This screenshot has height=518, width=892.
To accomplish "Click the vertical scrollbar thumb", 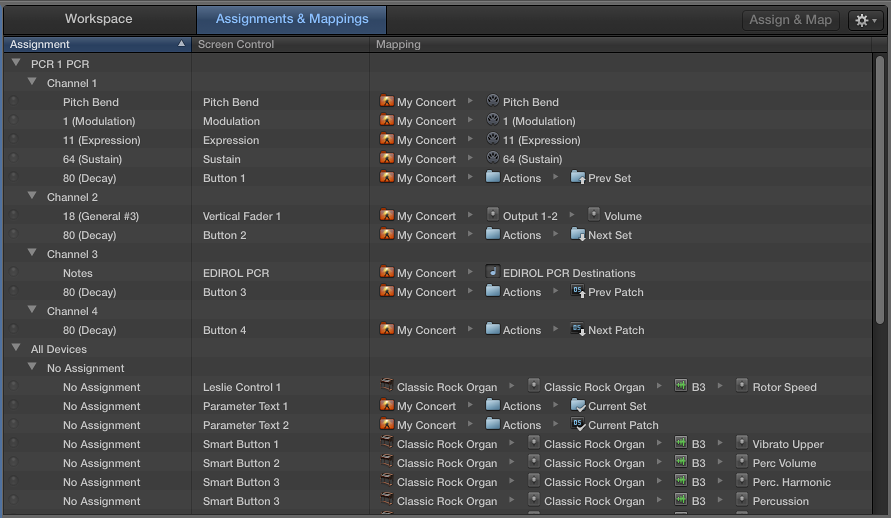I will tap(879, 190).
